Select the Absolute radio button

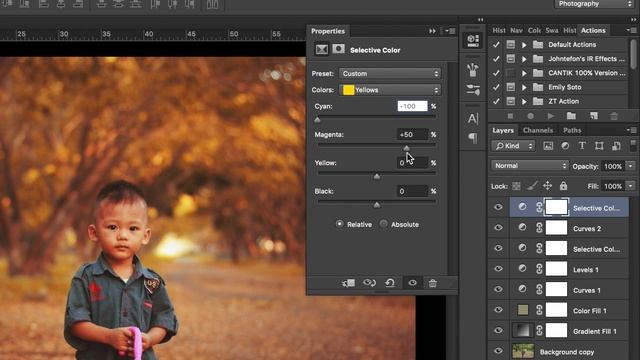(384, 224)
